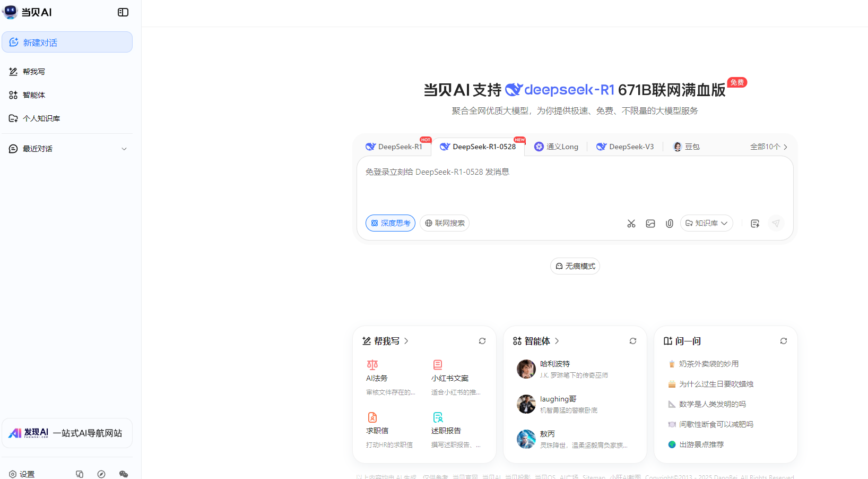Toggle 无痕模式 incognito mode
This screenshot has width=868, height=479.
[x=575, y=266]
